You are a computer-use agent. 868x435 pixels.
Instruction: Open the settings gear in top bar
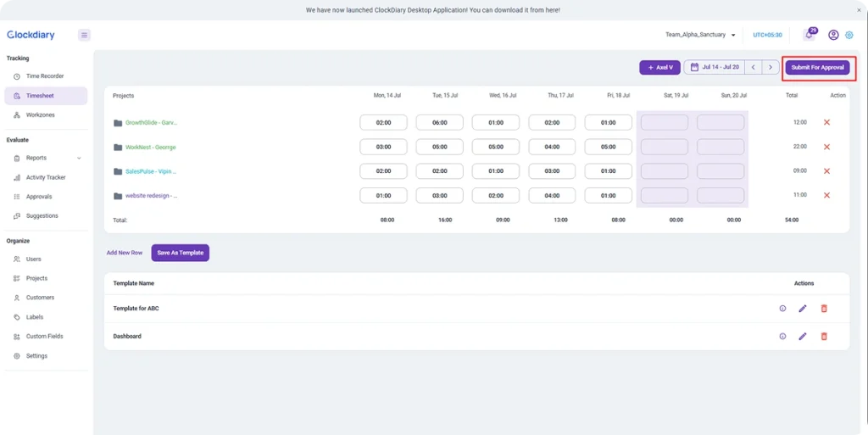pyautogui.click(x=849, y=35)
